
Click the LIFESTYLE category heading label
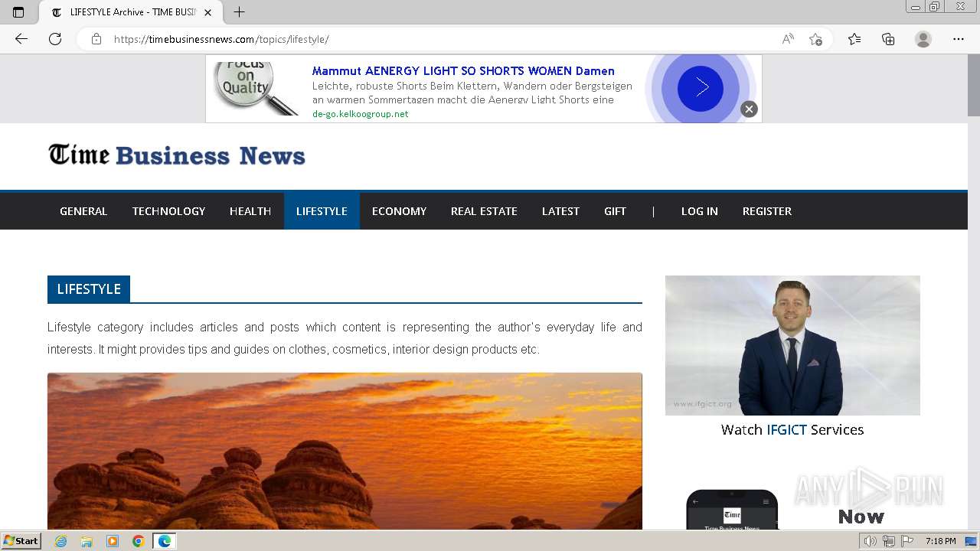[x=89, y=289]
